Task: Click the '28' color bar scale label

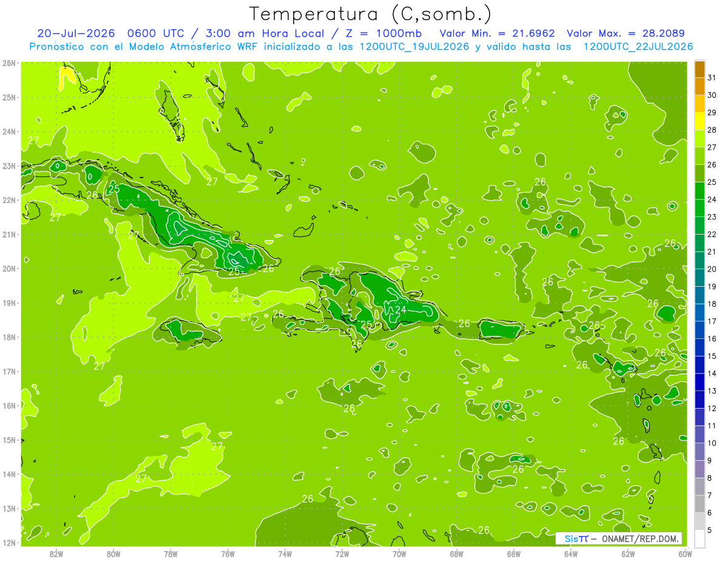Action: 712,130
